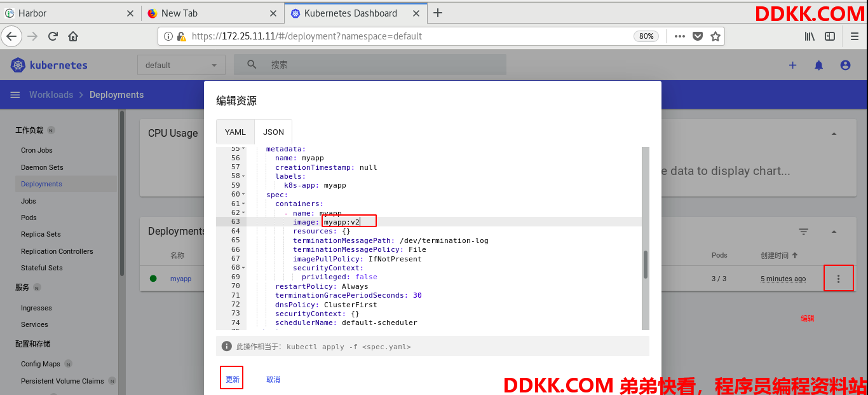Open Persistent Volume Claims in the sidebar
The width and height of the screenshot is (868, 395).
click(62, 381)
